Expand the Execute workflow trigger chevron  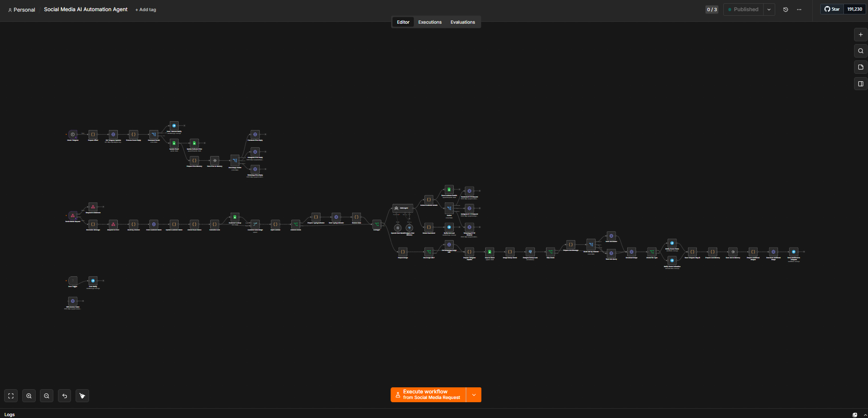click(x=474, y=395)
